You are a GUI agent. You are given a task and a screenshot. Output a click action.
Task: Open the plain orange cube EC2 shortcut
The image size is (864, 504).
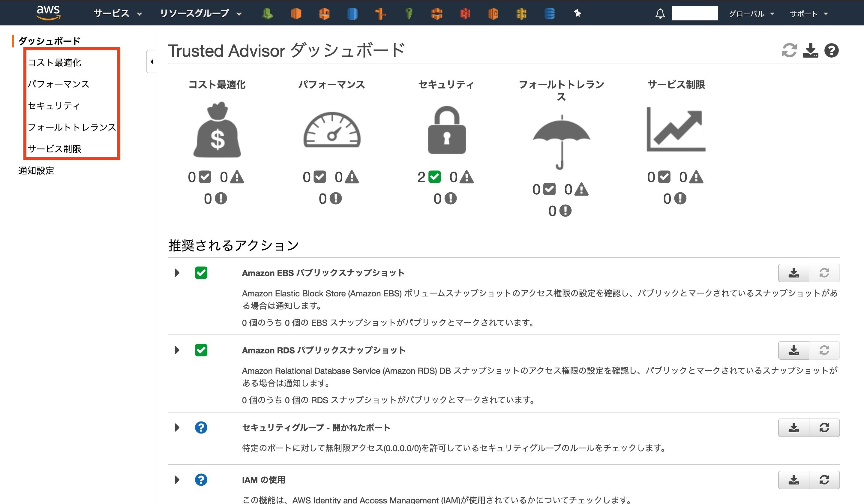(x=296, y=14)
